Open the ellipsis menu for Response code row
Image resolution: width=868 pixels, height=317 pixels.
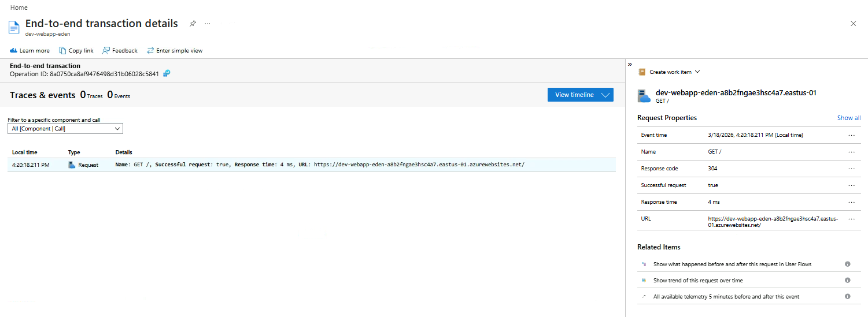tap(851, 169)
